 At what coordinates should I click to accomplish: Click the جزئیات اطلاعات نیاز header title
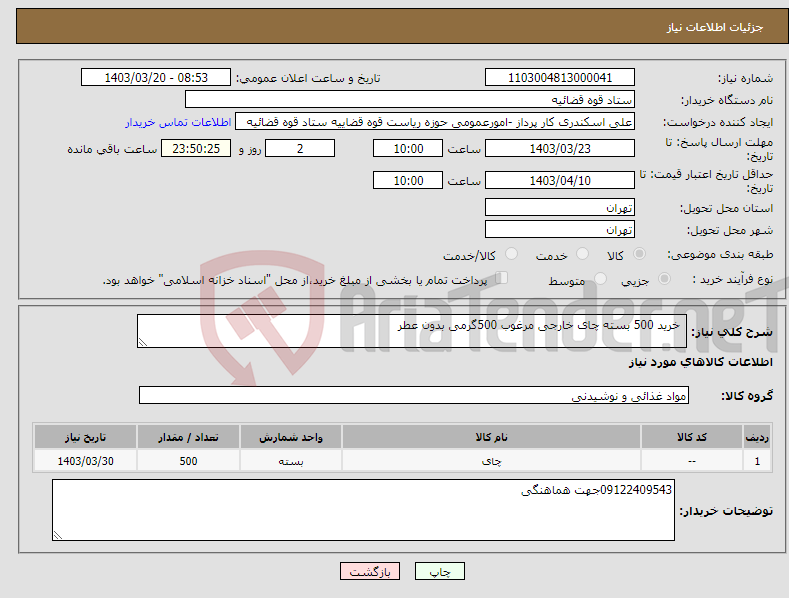point(715,27)
